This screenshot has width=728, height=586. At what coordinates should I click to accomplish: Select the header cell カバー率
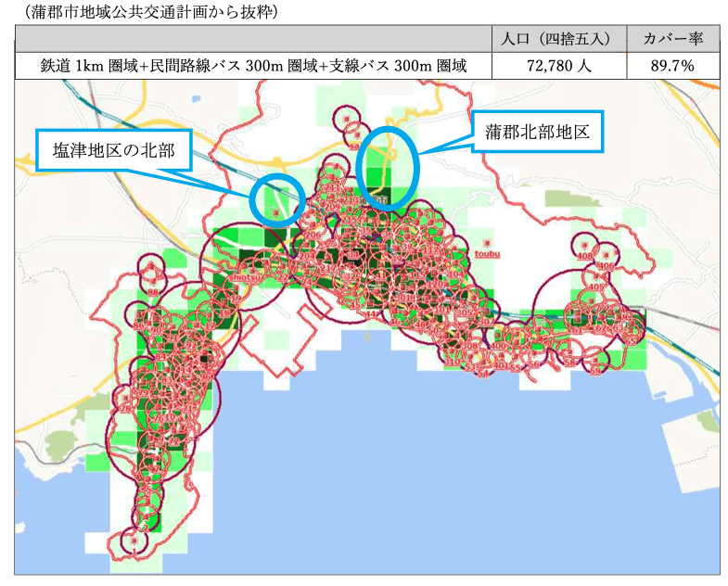coord(672,39)
